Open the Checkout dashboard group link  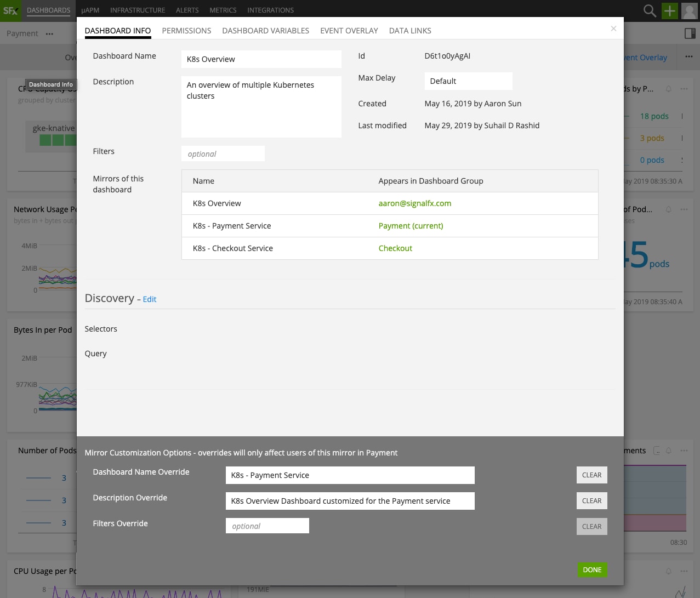395,248
